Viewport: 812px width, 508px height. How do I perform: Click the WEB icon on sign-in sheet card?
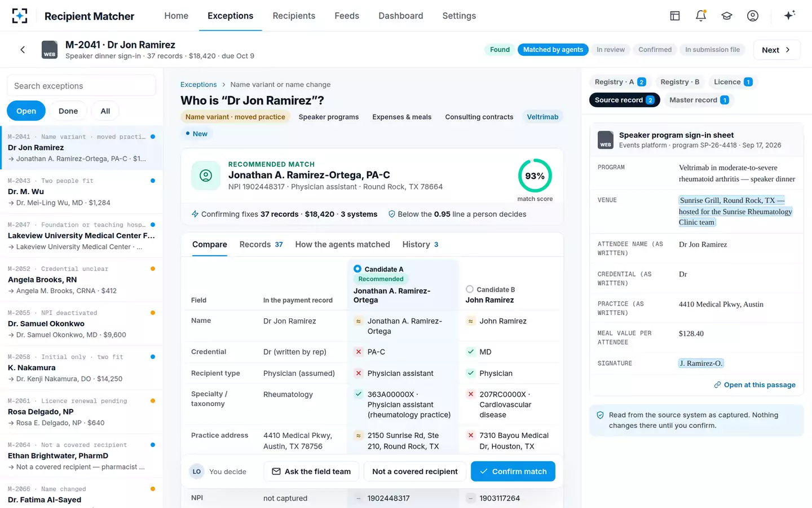click(x=606, y=140)
